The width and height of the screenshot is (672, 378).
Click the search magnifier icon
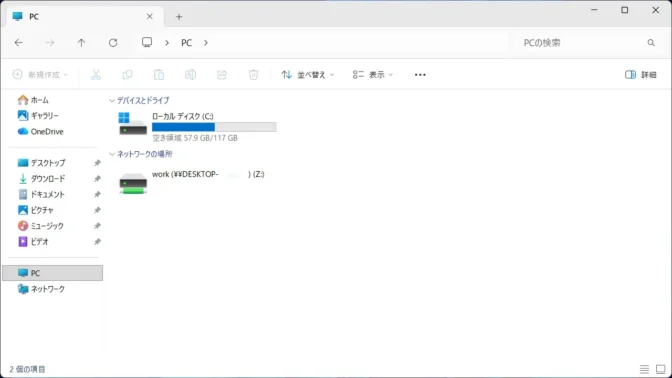(651, 42)
